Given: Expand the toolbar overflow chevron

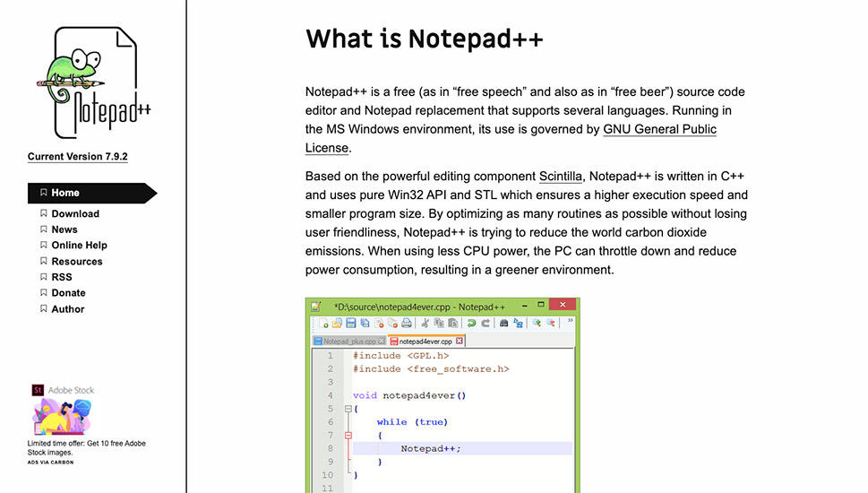Looking at the screenshot, I should 571,321.
